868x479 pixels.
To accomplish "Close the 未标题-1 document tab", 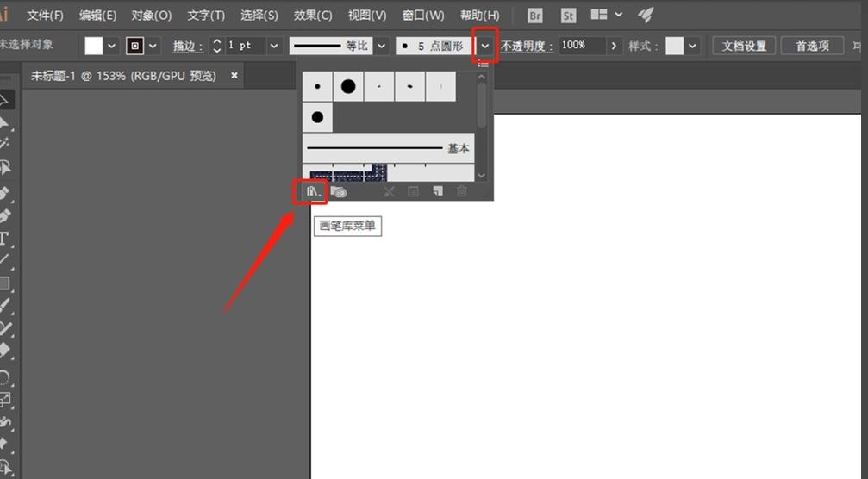I will (234, 75).
